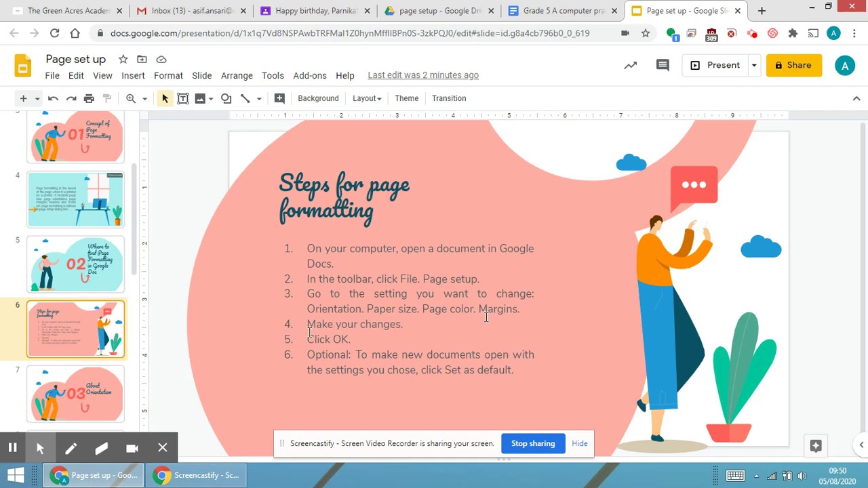Click the Present button
The height and width of the screenshot is (488, 868).
[x=715, y=65]
